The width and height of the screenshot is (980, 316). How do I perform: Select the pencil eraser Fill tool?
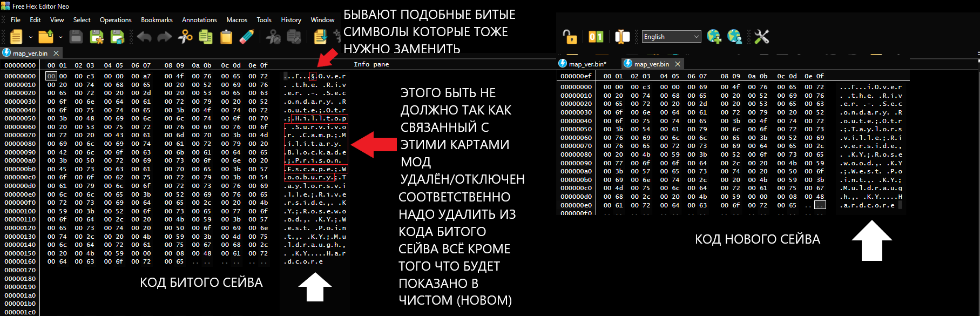coord(247,37)
